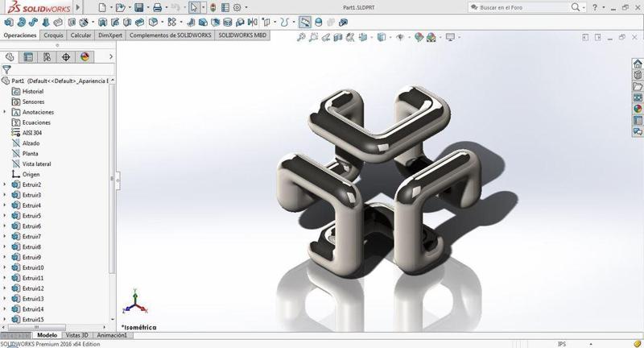Image resolution: width=644 pixels, height=348 pixels.
Task: Click the Edit Appearance color ball icon
Action: pos(419,37)
